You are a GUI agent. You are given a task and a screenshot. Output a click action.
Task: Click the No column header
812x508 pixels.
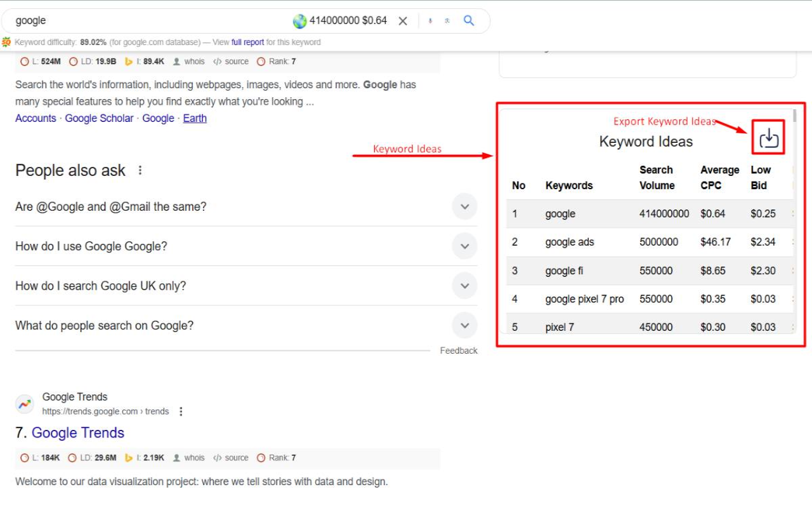[x=519, y=185]
